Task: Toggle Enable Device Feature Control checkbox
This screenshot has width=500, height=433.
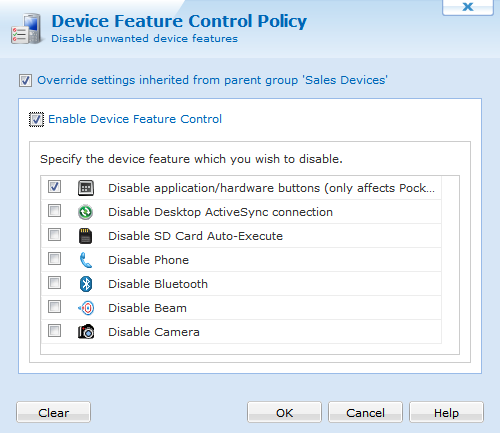Action: tap(36, 119)
